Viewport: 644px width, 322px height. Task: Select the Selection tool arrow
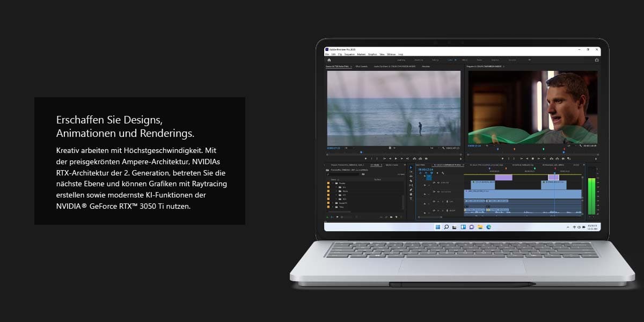pos(411,167)
